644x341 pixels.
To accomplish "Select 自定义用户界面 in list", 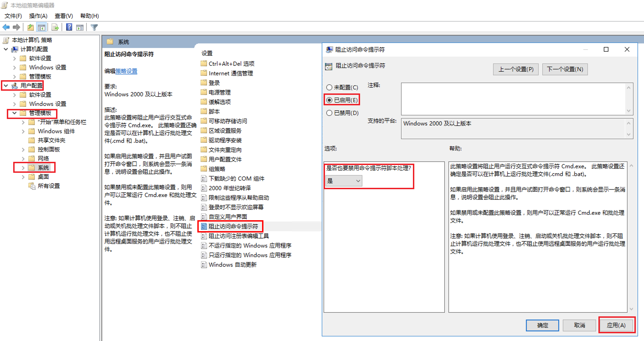I will pos(228,217).
